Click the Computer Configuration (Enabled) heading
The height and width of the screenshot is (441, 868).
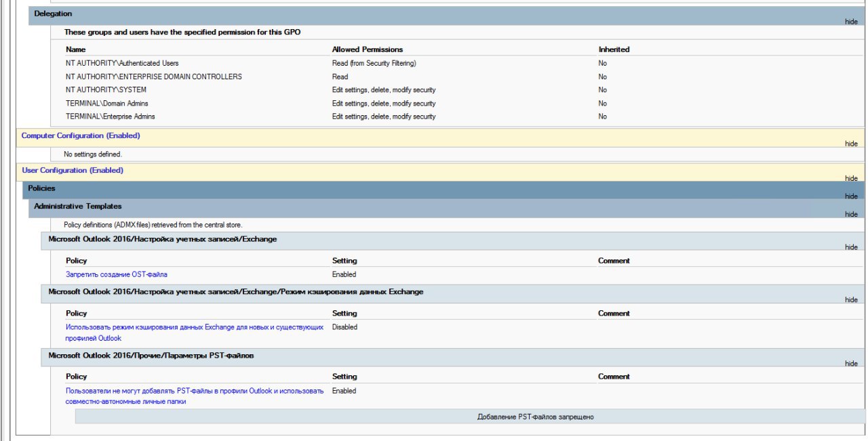[81, 135]
